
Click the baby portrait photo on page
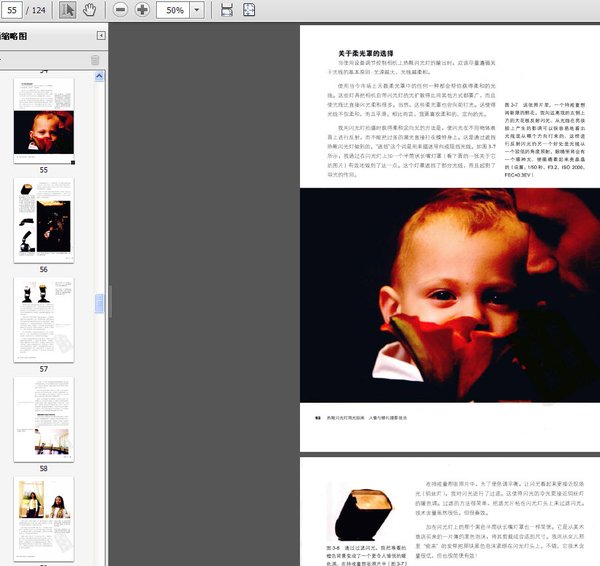coord(450,295)
